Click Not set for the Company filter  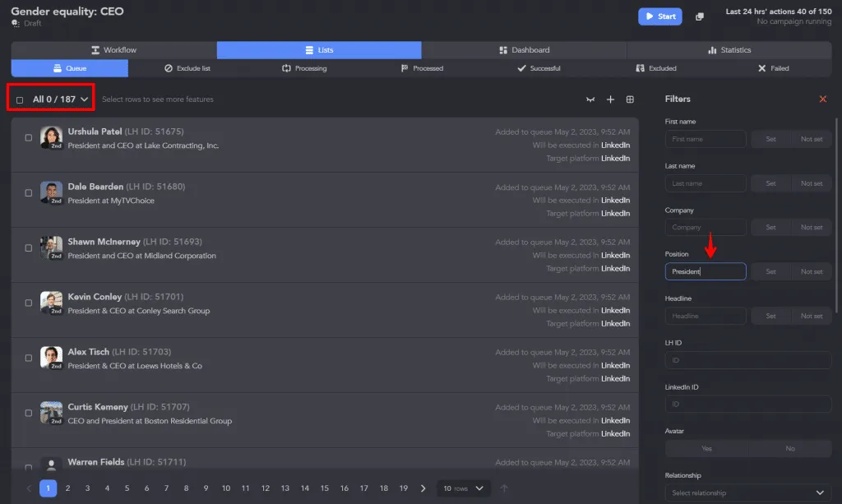coord(812,228)
